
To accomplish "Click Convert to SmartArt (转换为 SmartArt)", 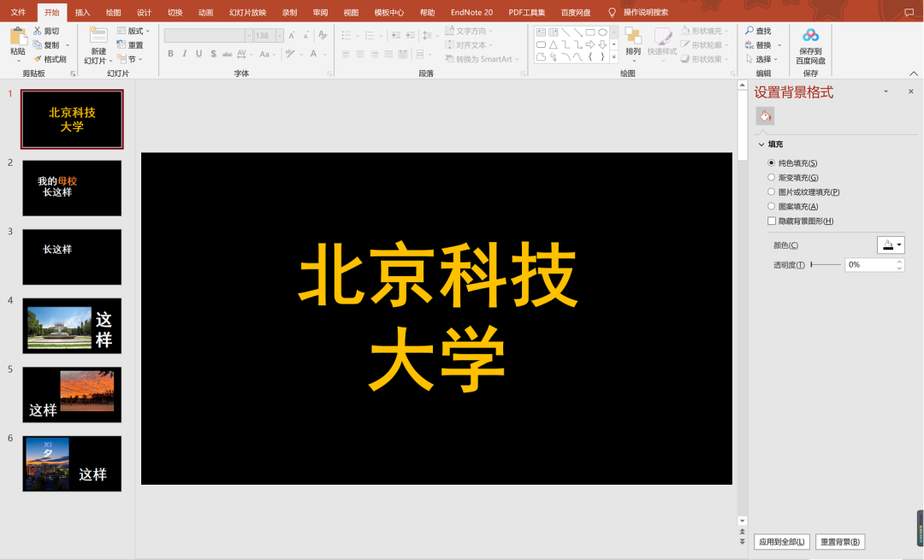I will [x=482, y=59].
